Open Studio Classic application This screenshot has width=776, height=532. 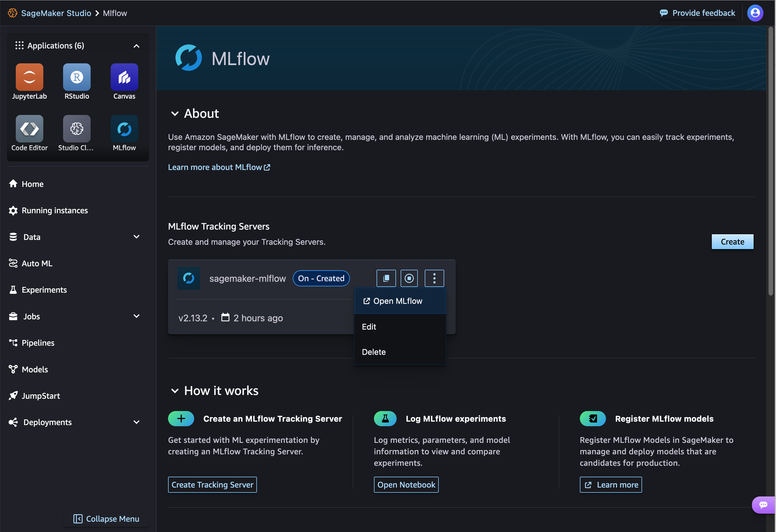[x=76, y=128]
